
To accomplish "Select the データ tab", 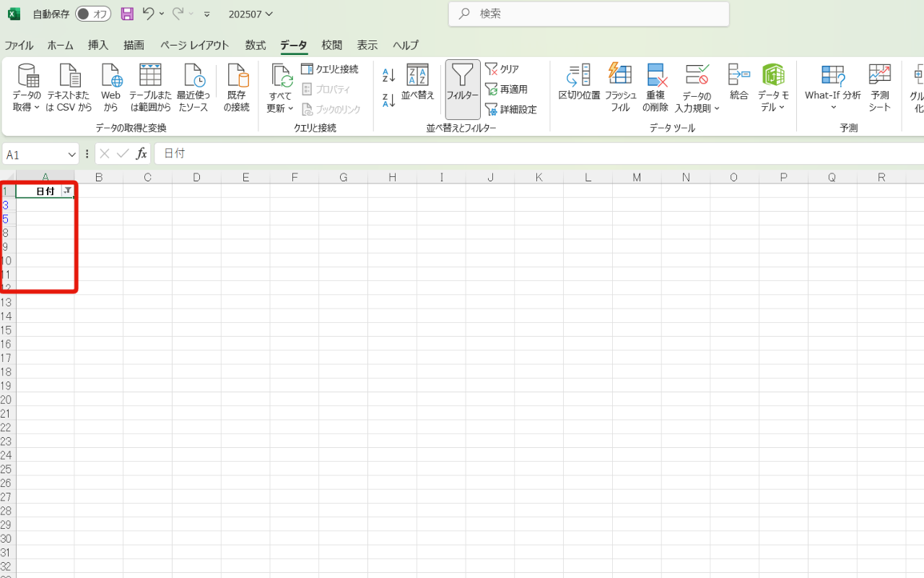I will tap(294, 45).
